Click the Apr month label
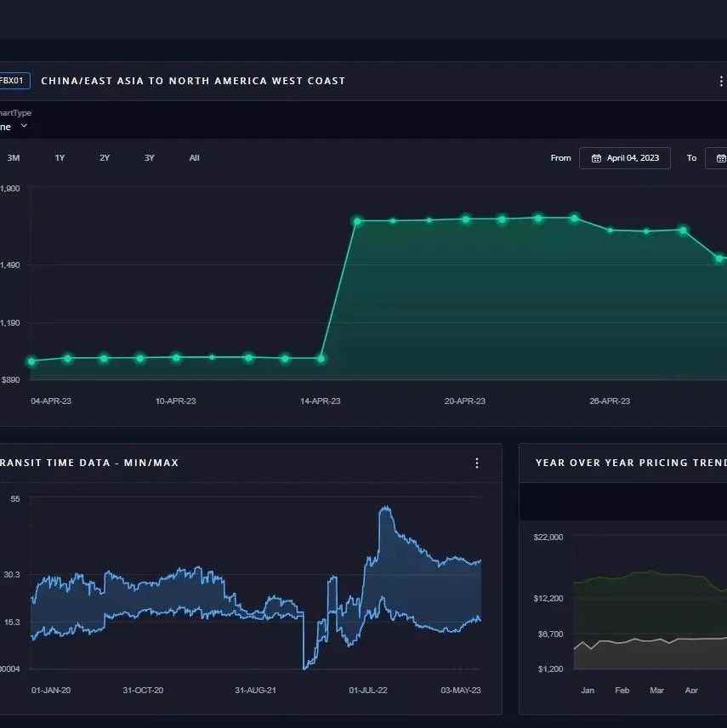The width and height of the screenshot is (727, 728). click(692, 691)
